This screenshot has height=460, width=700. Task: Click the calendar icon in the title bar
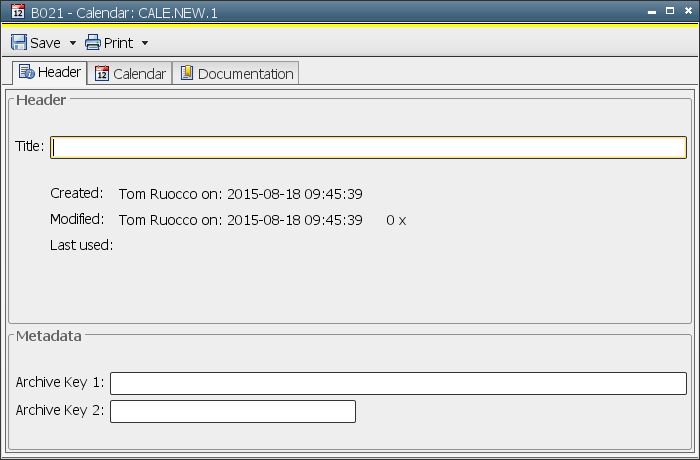pos(17,12)
